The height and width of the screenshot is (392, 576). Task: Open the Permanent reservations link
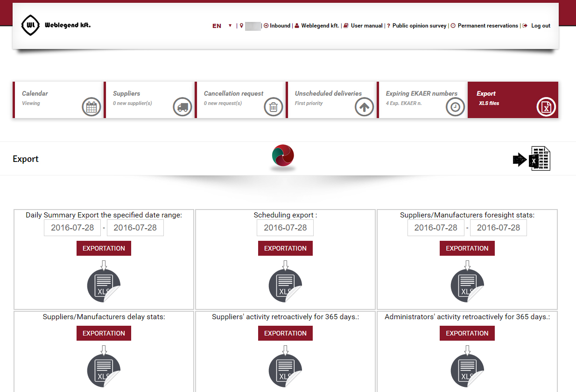point(487,26)
